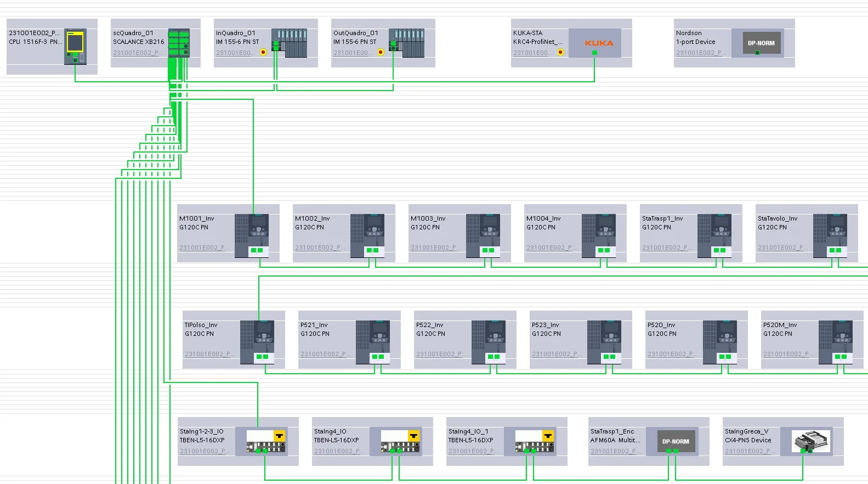Select the P520M_Inv G120C drive image
Screen dimensions: 868x484
(836, 341)
